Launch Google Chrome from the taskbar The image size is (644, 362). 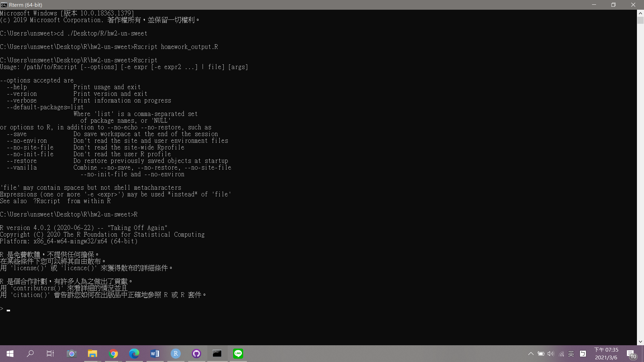113,354
